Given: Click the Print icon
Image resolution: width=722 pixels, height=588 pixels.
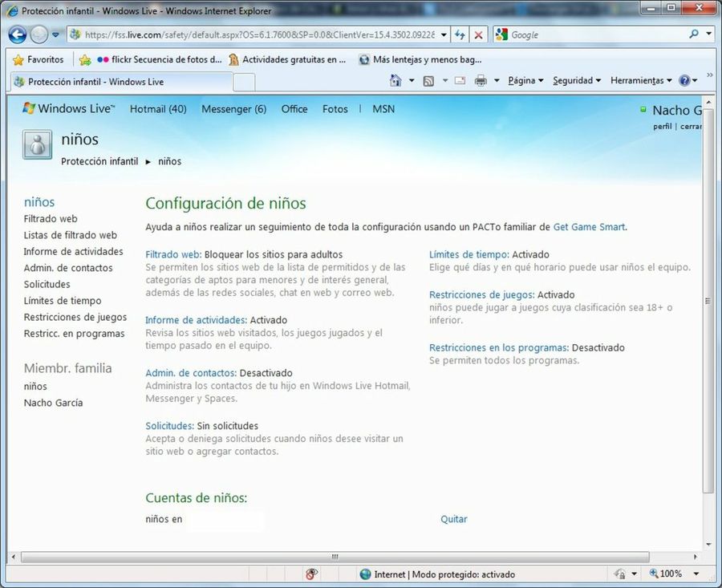Looking at the screenshot, I should (x=481, y=81).
